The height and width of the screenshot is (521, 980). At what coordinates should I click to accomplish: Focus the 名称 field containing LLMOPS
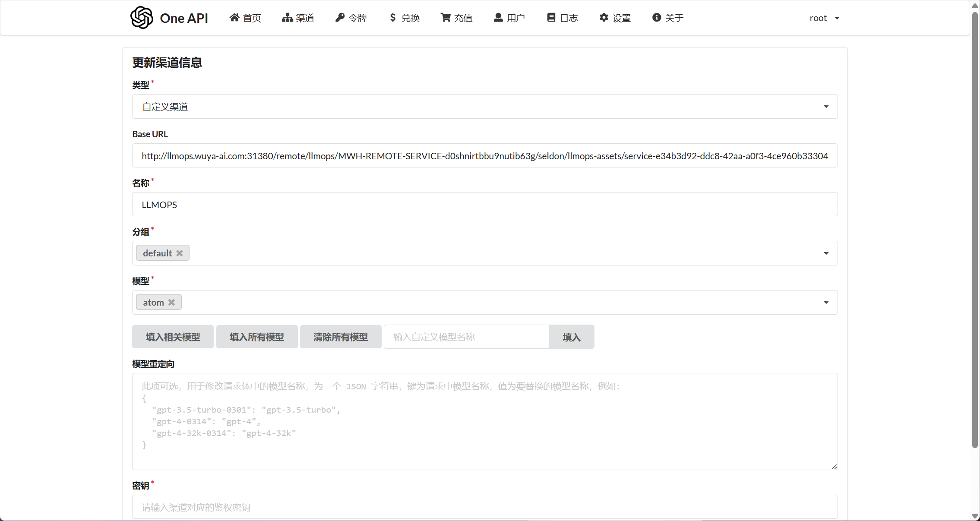tap(485, 205)
